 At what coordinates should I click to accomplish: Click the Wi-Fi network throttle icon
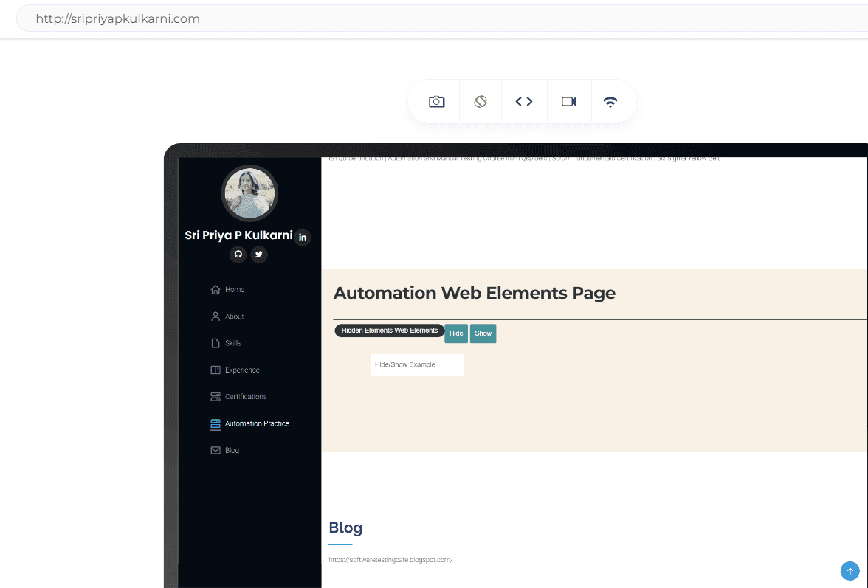click(610, 102)
